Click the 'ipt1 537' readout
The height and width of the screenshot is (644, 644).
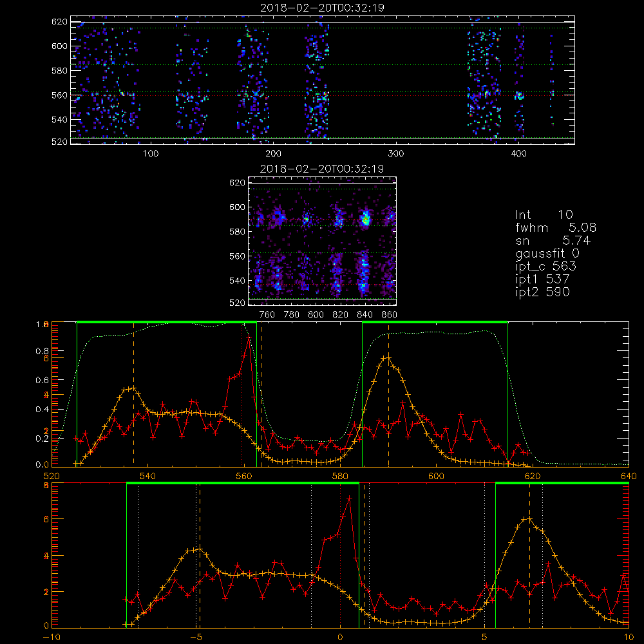542,279
